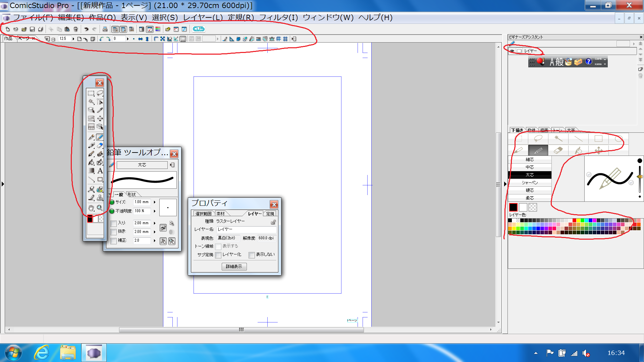This screenshot has height=362, width=644.
Task: Click the Save icon in top toolbar
Action: 32,29
